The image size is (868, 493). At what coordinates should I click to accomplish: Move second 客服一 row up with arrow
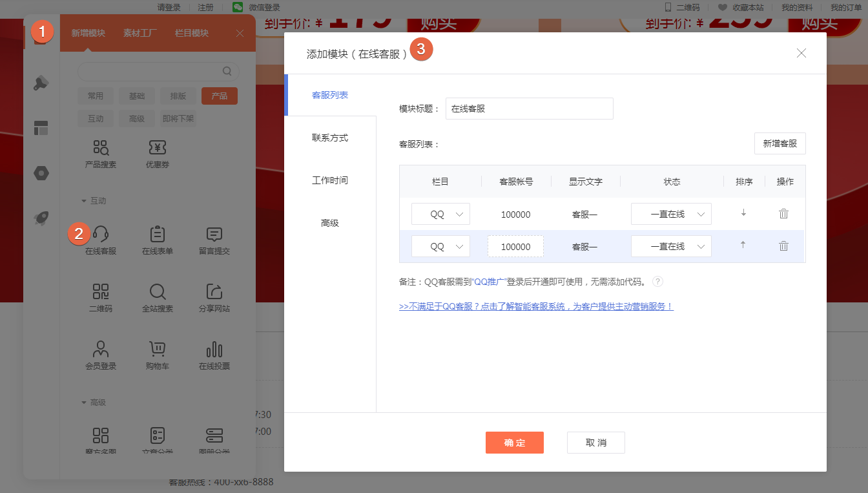coord(743,245)
